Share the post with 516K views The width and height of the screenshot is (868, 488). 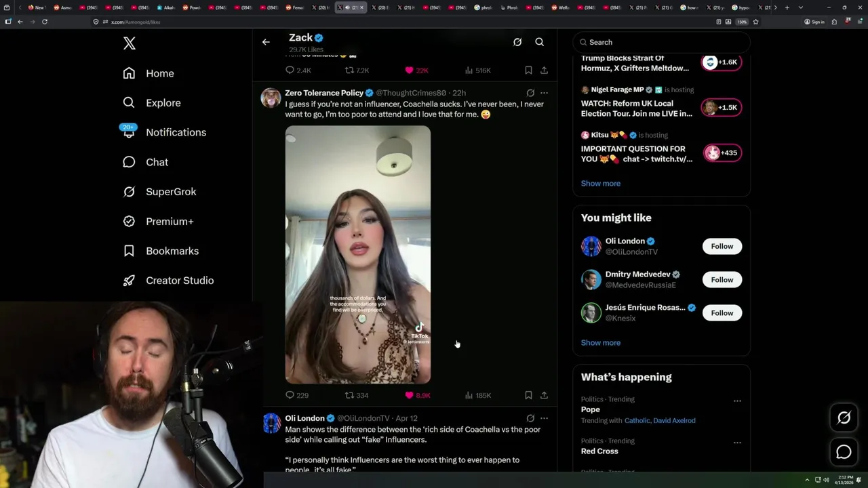tap(544, 70)
